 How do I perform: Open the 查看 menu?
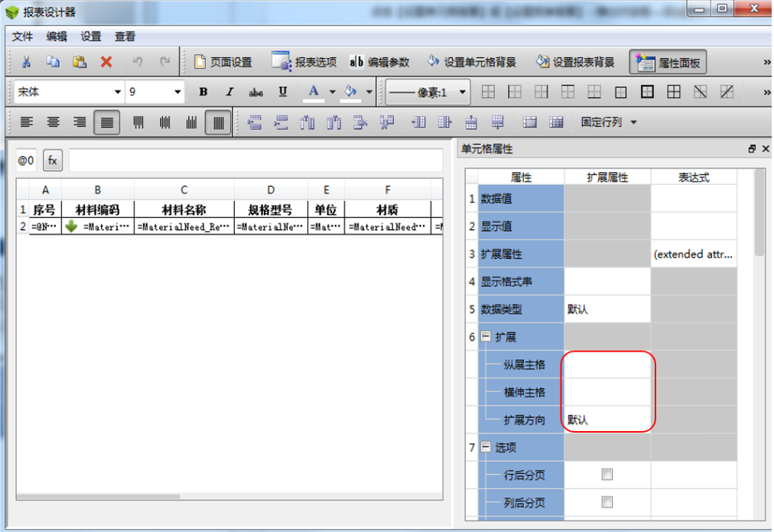pyautogui.click(x=125, y=37)
